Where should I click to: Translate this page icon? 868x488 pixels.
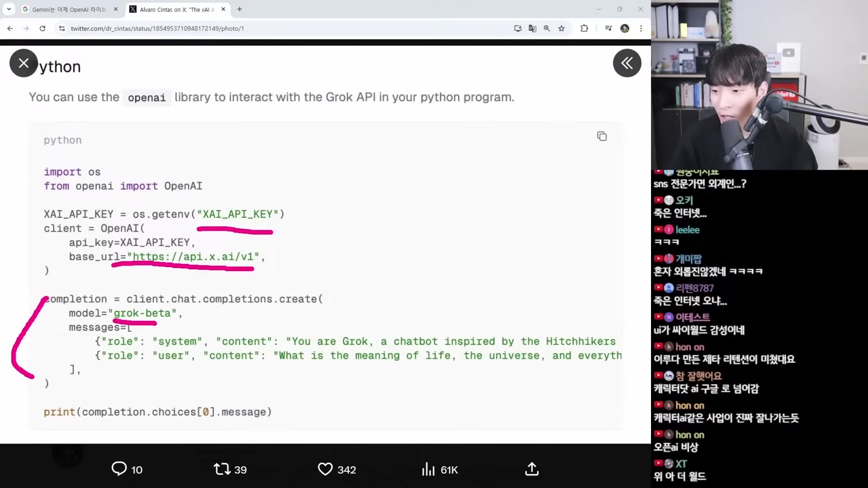click(532, 28)
